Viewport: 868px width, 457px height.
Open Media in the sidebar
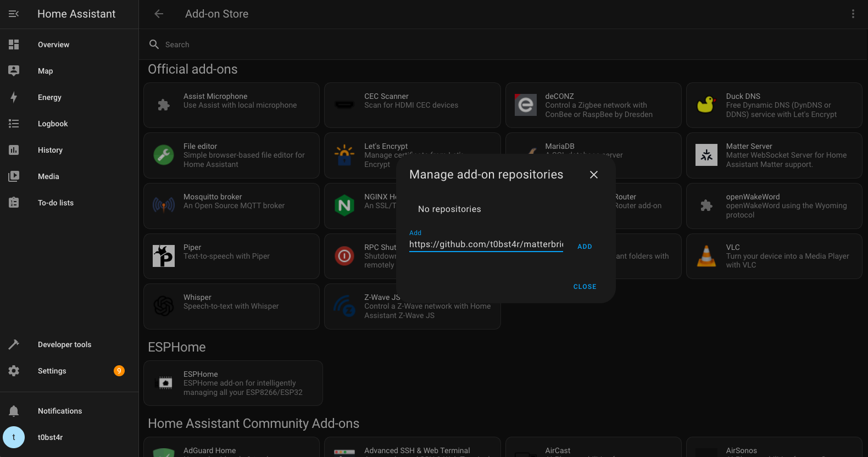point(69,176)
